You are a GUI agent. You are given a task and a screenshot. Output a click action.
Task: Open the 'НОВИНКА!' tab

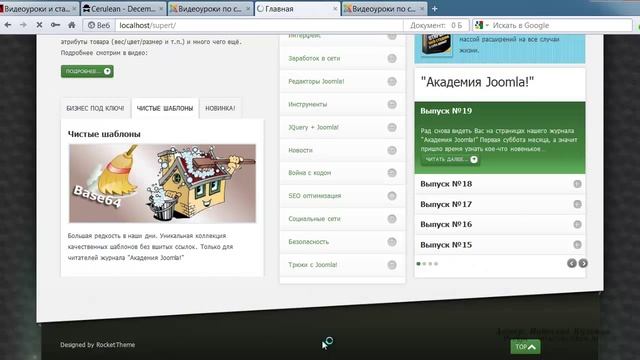220,108
